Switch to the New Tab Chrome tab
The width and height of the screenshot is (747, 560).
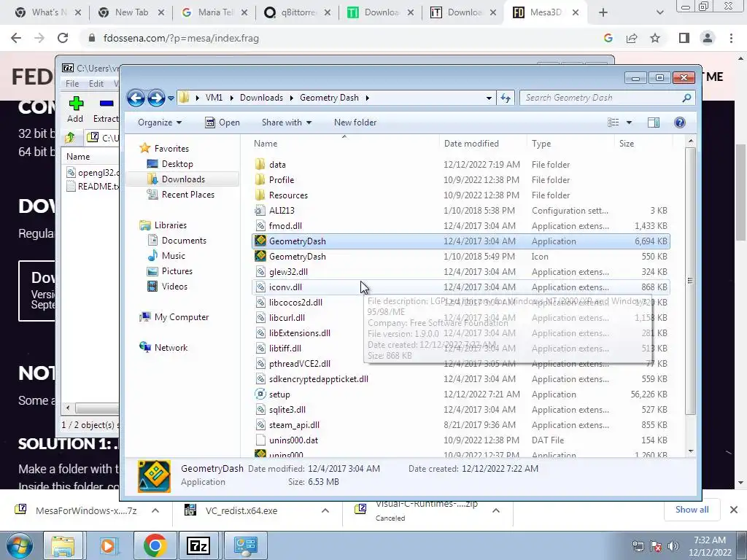coord(131,12)
